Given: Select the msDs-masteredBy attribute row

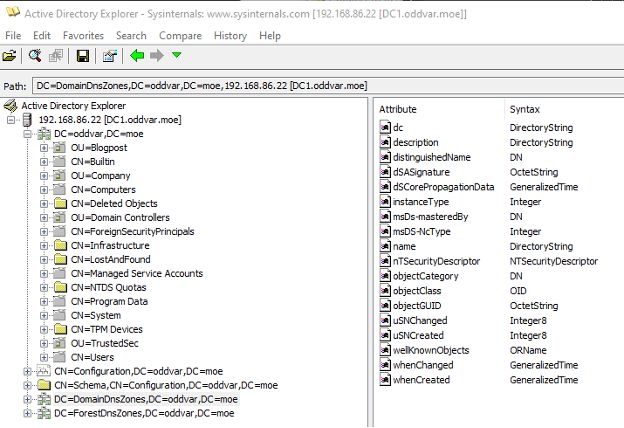Looking at the screenshot, I should 430,217.
